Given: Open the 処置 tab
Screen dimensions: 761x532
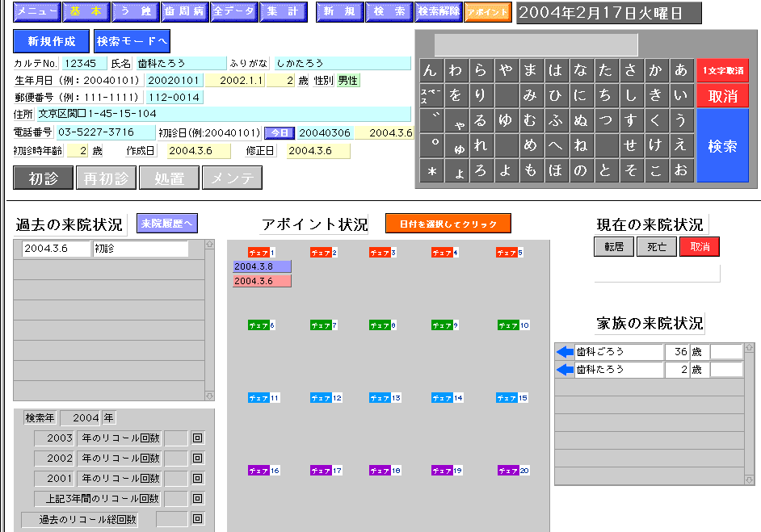Looking at the screenshot, I should [170, 178].
